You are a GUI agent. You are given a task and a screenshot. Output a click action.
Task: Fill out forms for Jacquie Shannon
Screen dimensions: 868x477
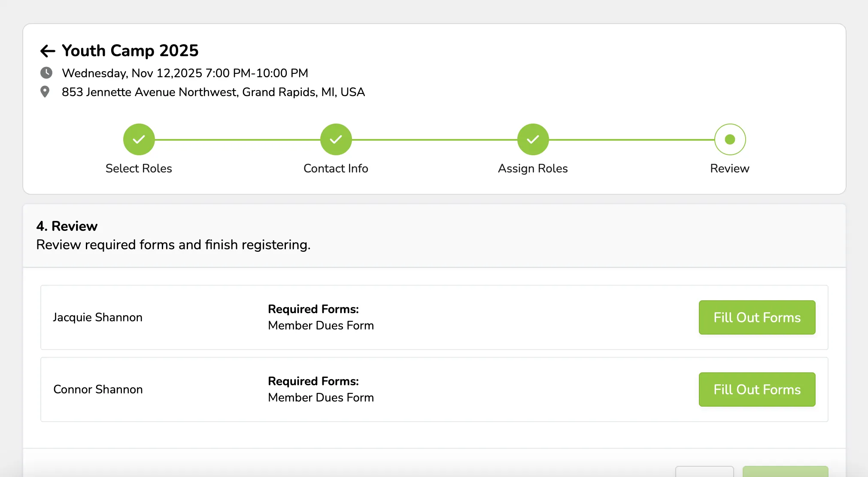(757, 317)
